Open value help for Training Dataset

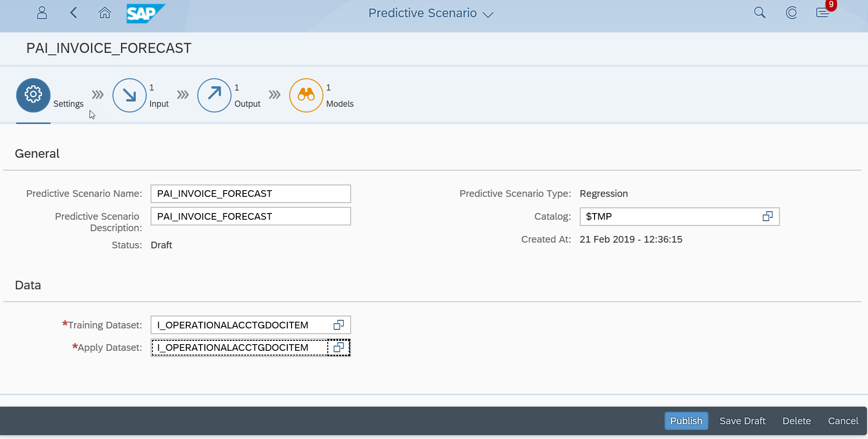339,325
